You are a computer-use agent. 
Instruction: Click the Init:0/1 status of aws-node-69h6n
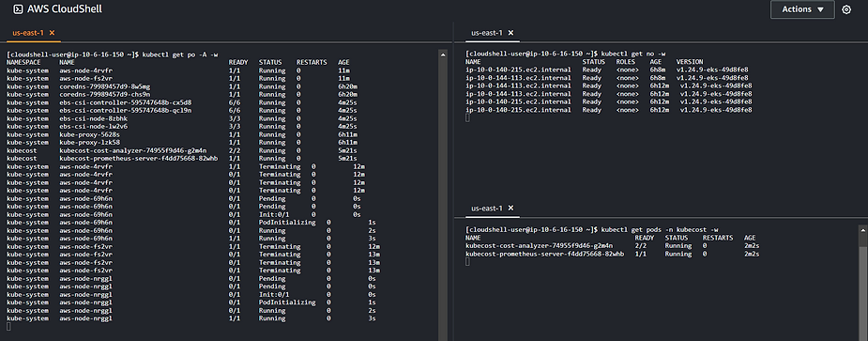[x=274, y=214]
